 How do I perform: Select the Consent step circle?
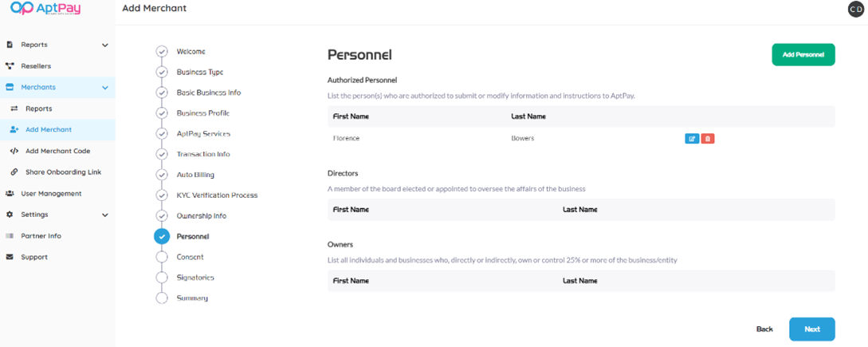(162, 257)
